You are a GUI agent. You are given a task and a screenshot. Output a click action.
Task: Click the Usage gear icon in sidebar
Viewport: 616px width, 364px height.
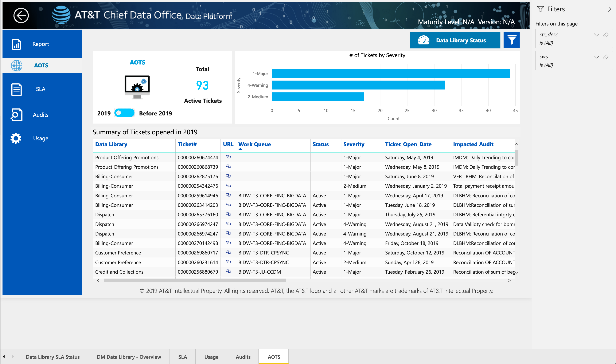pos(16,138)
